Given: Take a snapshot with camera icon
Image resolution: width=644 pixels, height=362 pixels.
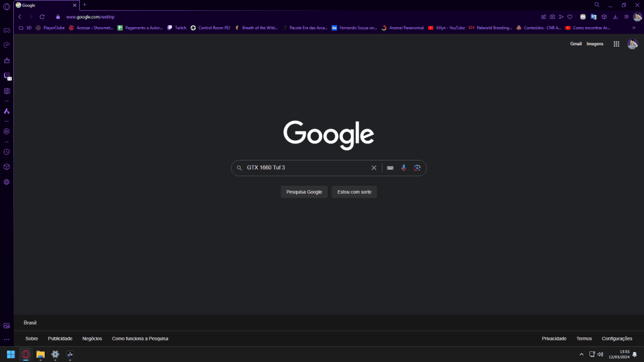Looking at the screenshot, I should pos(552,17).
